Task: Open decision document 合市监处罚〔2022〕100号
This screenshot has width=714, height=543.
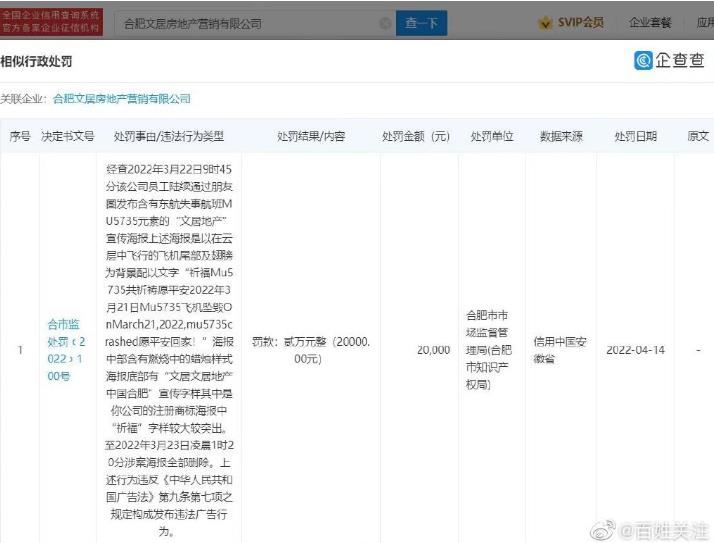Action: pos(66,350)
